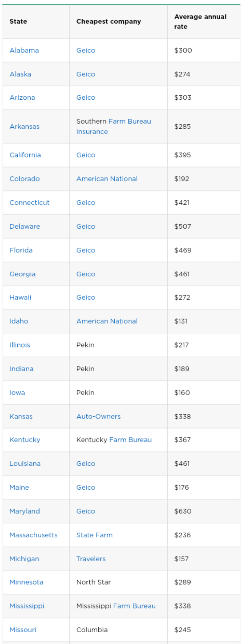This screenshot has width=242, height=644.
Task: Click the Missouri state link
Action: 23,630
